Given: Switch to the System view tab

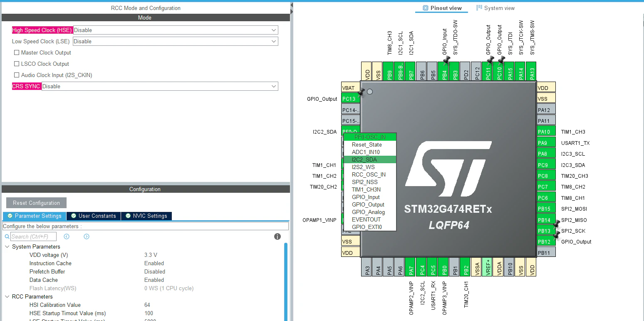Looking at the screenshot, I should click(x=495, y=8).
